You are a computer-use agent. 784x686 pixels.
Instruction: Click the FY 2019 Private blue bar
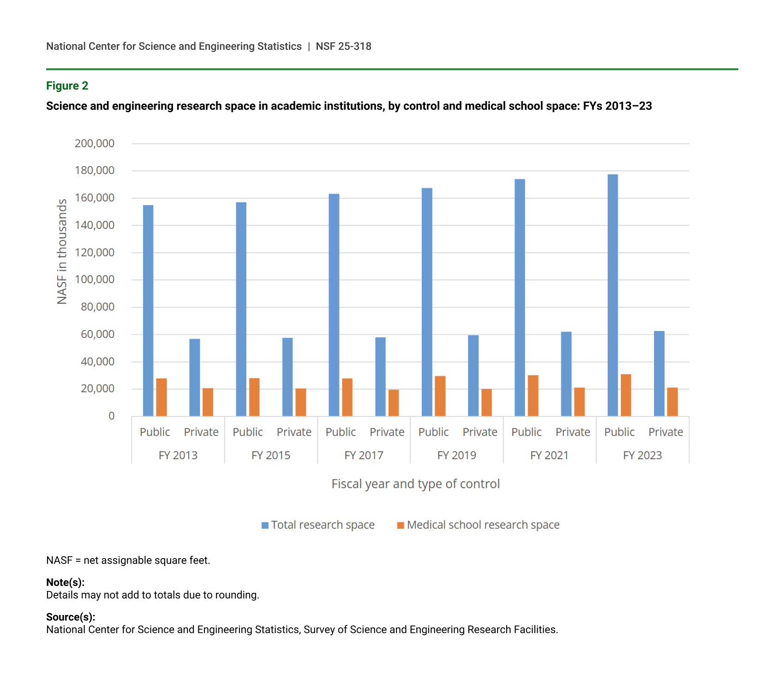(x=473, y=375)
